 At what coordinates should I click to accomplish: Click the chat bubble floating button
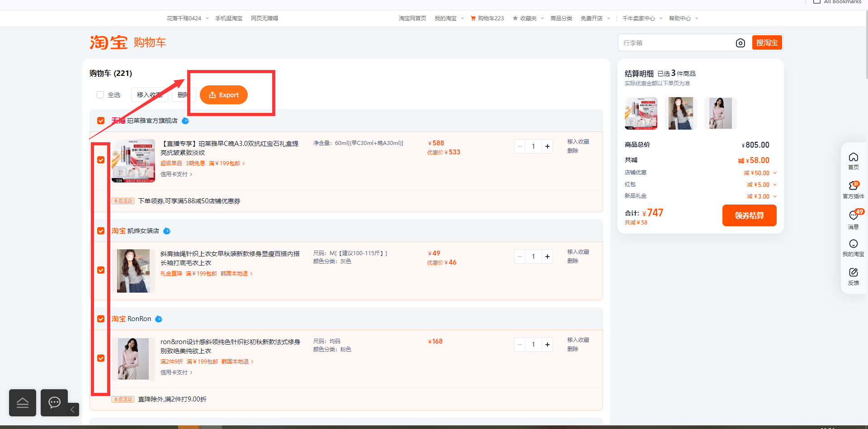(54, 403)
